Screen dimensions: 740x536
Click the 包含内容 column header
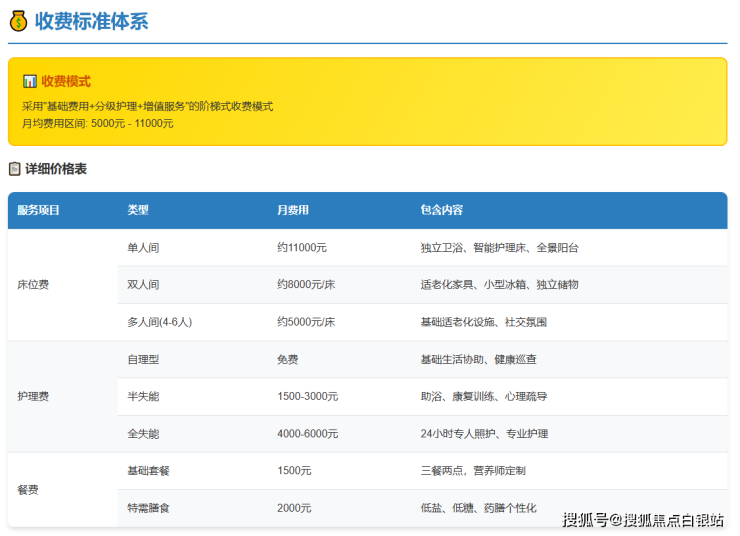[442, 210]
